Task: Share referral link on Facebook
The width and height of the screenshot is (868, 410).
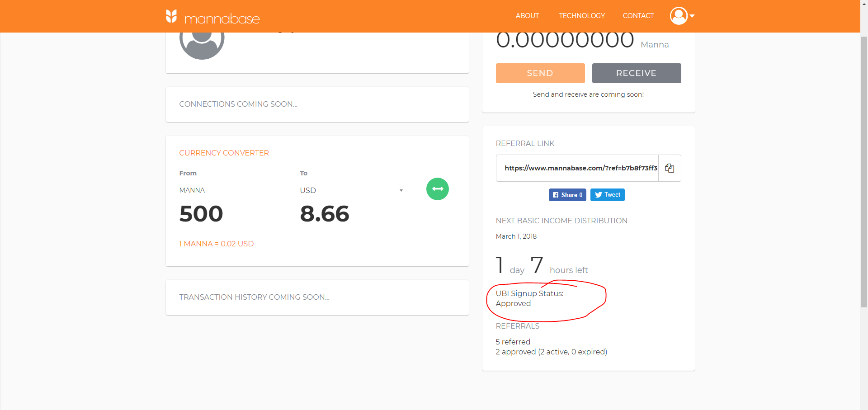Action: click(567, 195)
